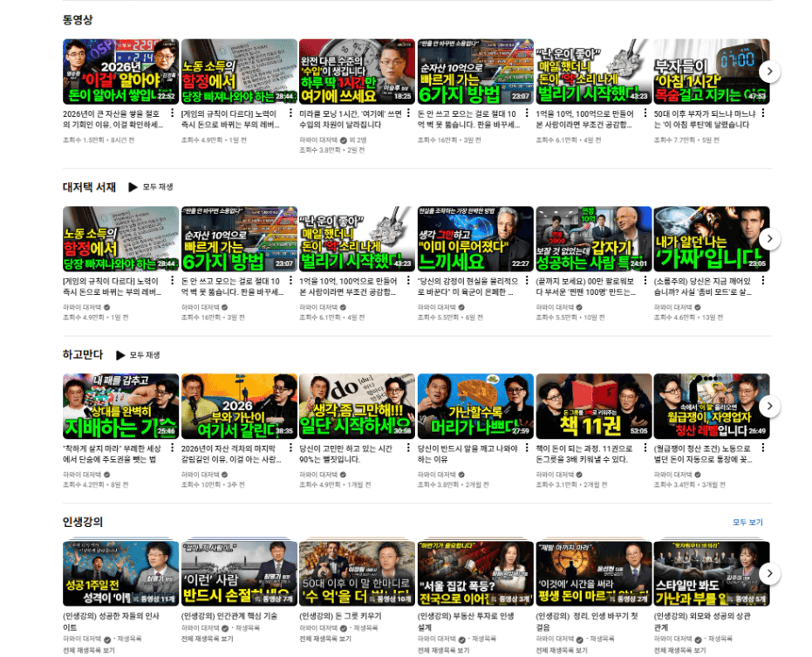Viewport: 812px width, 657px height.
Task: Click 전체 재생목록 보기 under '외모와 성공의 상관관계'
Action: point(679,650)
